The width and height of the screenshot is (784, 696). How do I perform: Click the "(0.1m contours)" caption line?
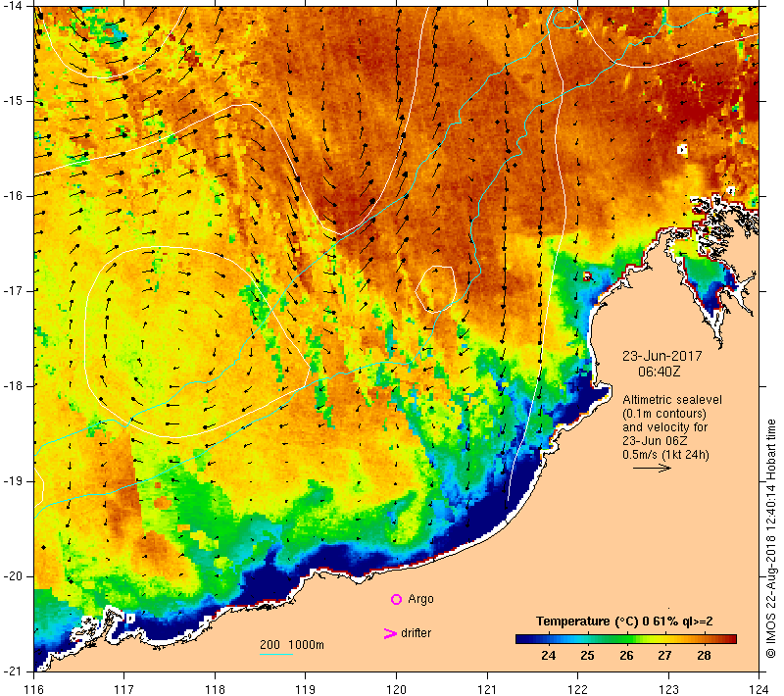pyautogui.click(x=664, y=414)
